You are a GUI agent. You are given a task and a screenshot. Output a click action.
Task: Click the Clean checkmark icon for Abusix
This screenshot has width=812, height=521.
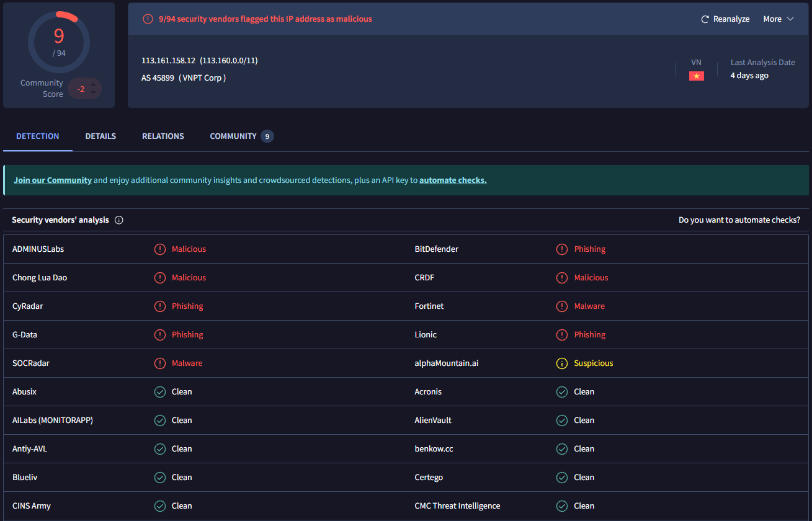(x=161, y=391)
